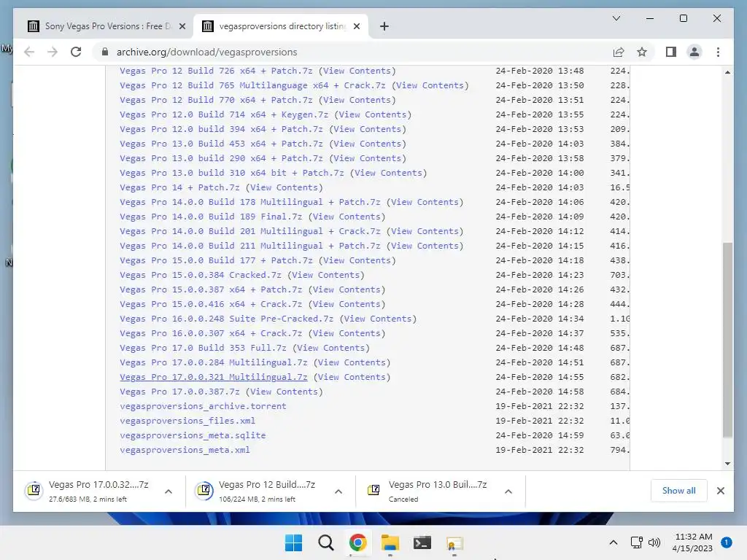The width and height of the screenshot is (747, 560).
Task: Download Vegas Pro 12 Build 726 x64 + Patch.7z
Action: [x=216, y=71]
